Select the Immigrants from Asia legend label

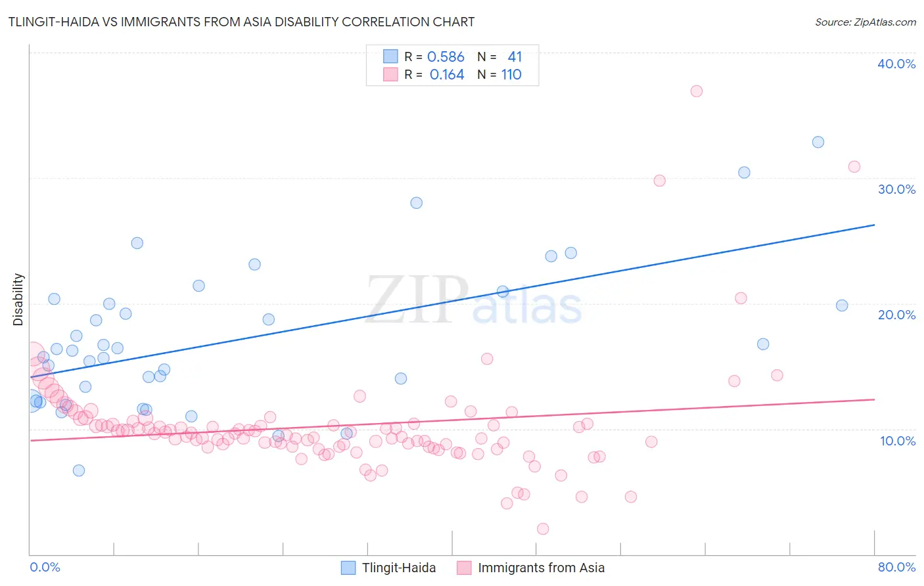click(x=541, y=568)
